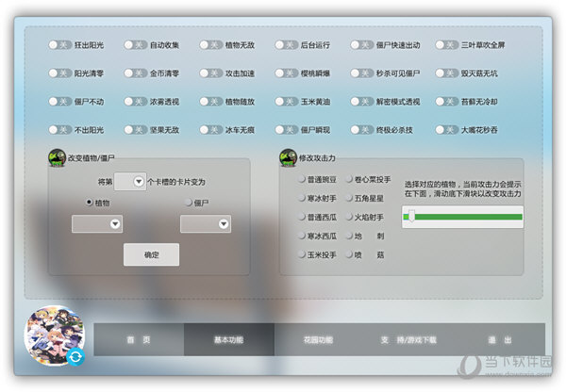Toggle 浓雾透视 switch
566x392 pixels.
coord(136,102)
